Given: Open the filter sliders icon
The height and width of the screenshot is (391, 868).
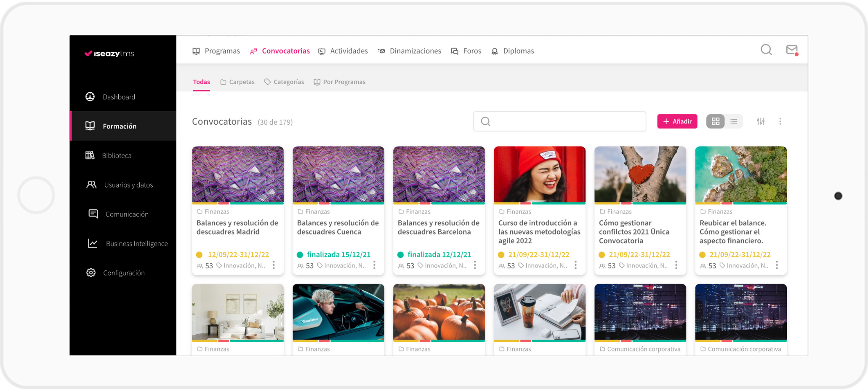Looking at the screenshot, I should pyautogui.click(x=761, y=121).
